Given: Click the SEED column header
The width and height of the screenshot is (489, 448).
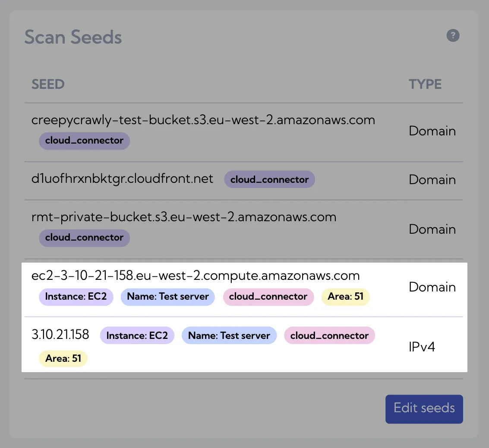Looking at the screenshot, I should [47, 84].
